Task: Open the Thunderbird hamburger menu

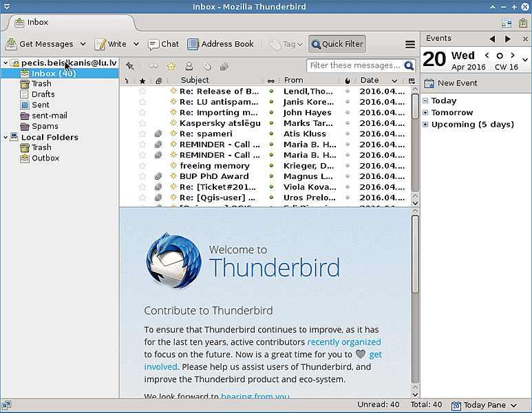Action: [410, 45]
